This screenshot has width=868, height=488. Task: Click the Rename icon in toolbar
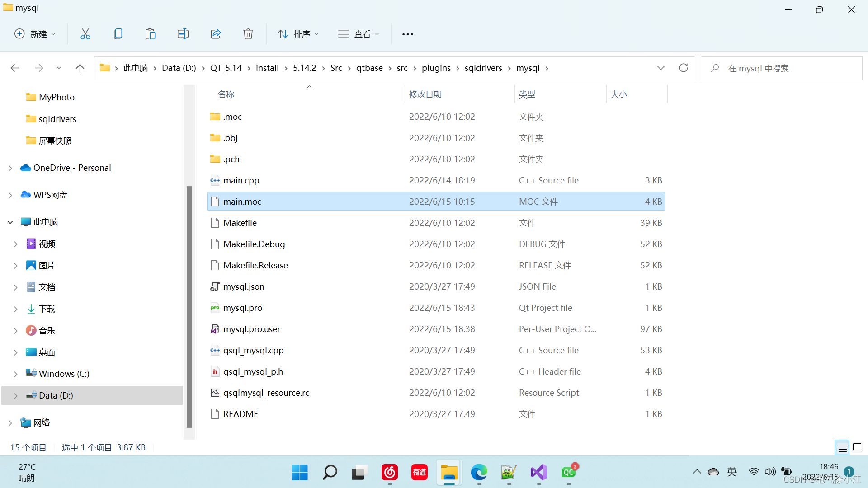(183, 34)
